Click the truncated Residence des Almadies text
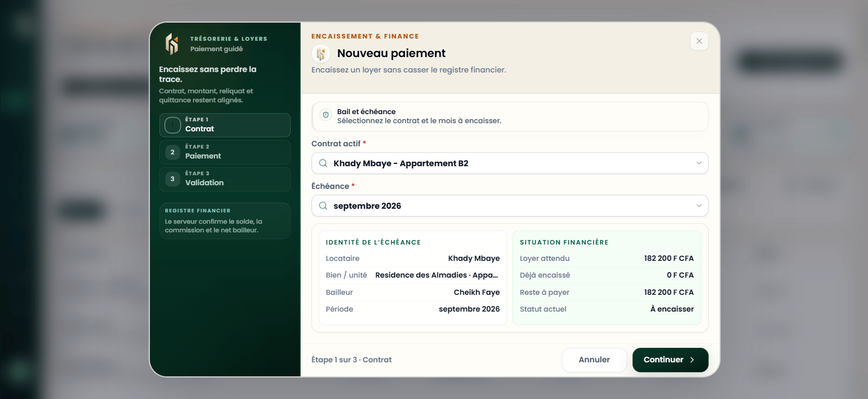Image resolution: width=868 pixels, height=399 pixels. pos(437,275)
